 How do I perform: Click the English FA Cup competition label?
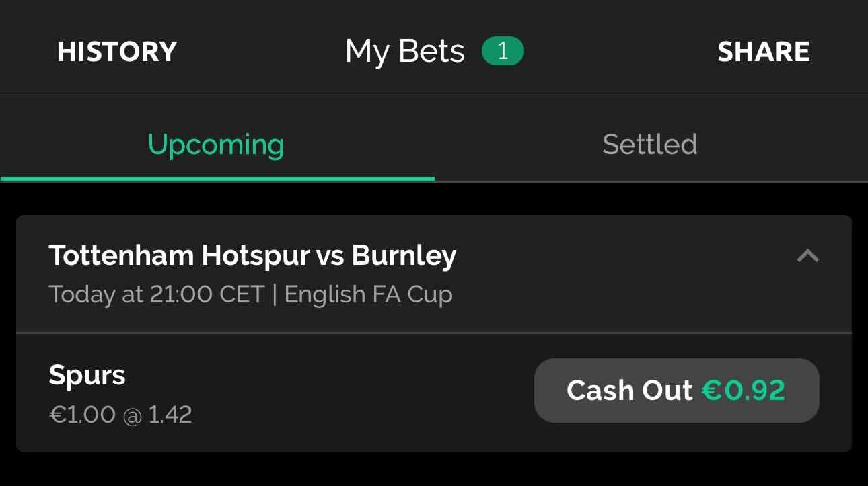pyautogui.click(x=368, y=295)
